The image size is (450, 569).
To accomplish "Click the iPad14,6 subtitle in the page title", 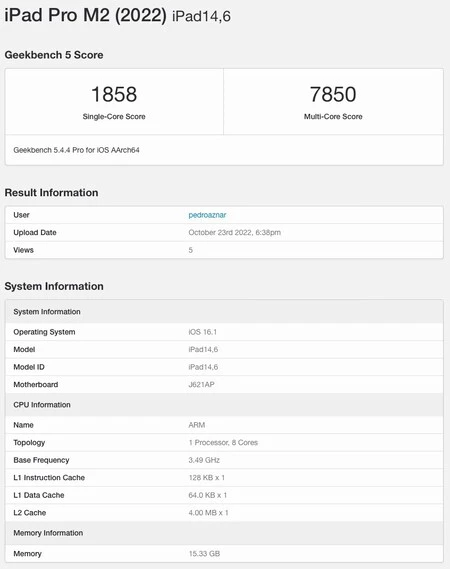I will (x=201, y=17).
